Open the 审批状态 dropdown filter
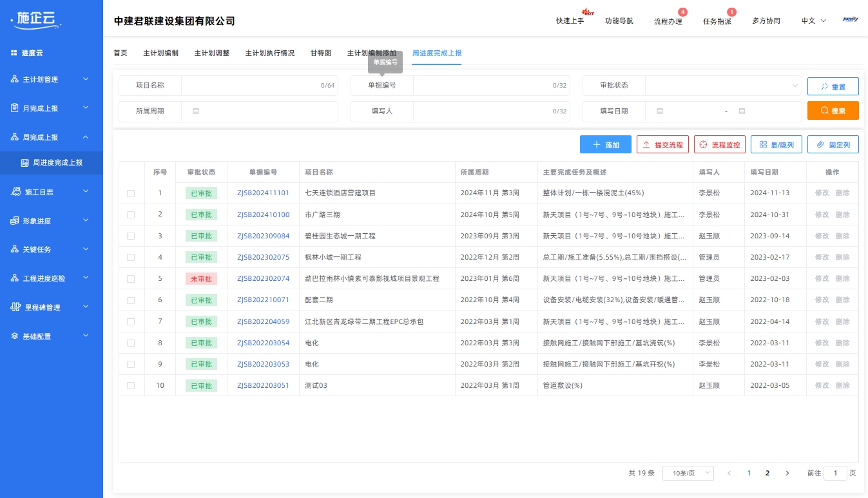The width and height of the screenshot is (868, 498). (x=724, y=85)
